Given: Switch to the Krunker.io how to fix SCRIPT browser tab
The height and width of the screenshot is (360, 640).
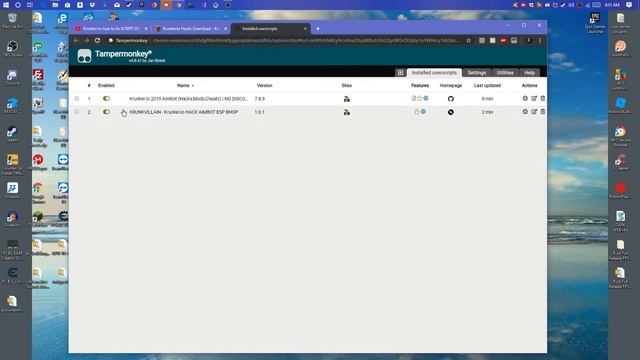Looking at the screenshot, I should pyautogui.click(x=110, y=29).
